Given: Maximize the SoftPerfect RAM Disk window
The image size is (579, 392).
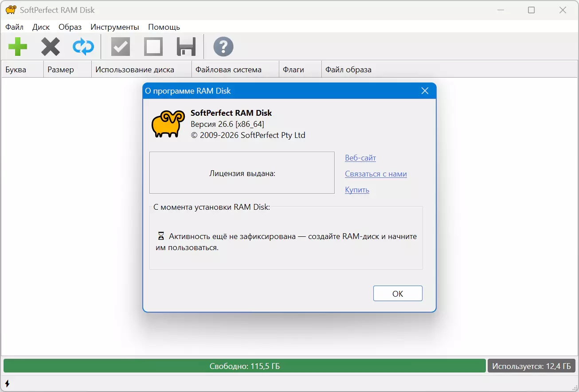Looking at the screenshot, I should tap(531, 10).
